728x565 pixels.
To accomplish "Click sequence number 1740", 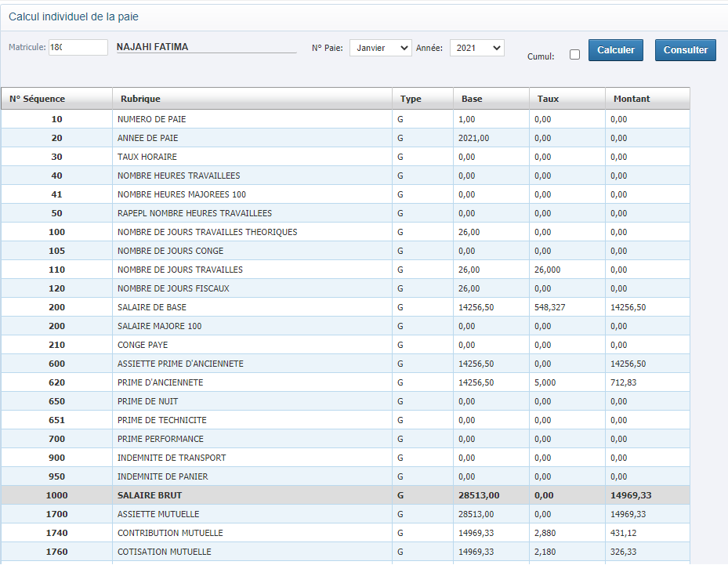I will (56, 533).
